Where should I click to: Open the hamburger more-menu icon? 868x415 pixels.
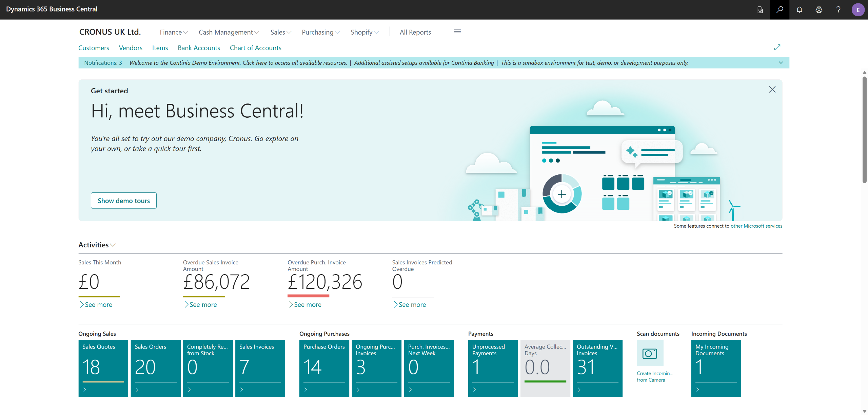457,32
